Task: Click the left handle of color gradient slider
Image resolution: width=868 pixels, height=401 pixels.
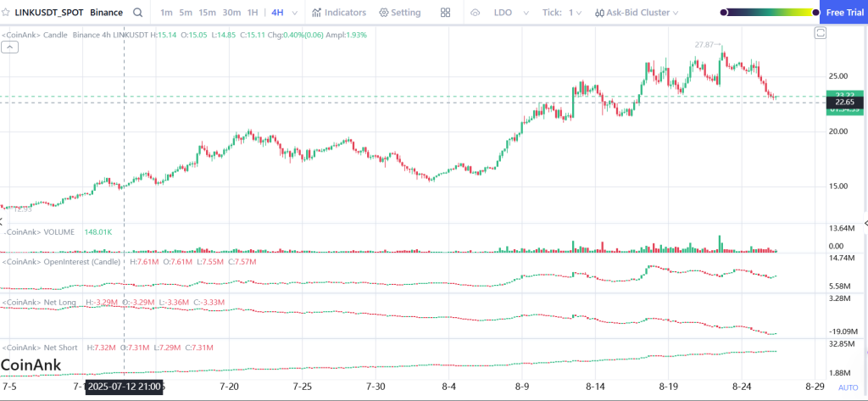Action: coord(724,12)
